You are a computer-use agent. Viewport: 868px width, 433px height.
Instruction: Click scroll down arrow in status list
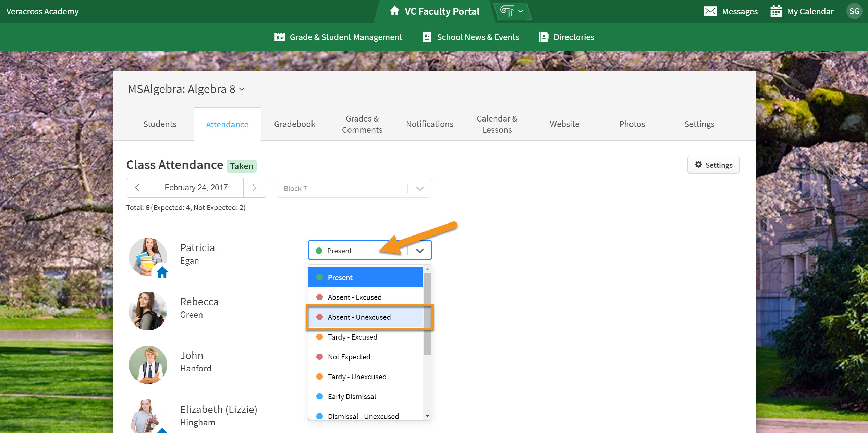click(427, 416)
